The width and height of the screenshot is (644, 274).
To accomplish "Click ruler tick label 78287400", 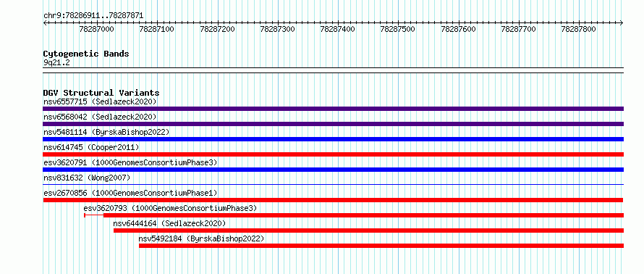I will [x=338, y=29].
